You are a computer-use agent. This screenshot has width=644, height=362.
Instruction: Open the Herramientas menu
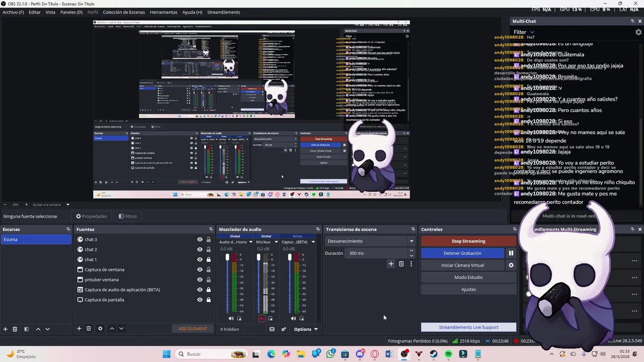click(164, 12)
